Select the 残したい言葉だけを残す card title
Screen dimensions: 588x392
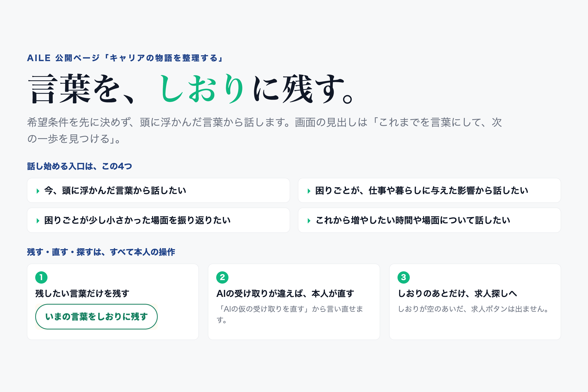82,293
